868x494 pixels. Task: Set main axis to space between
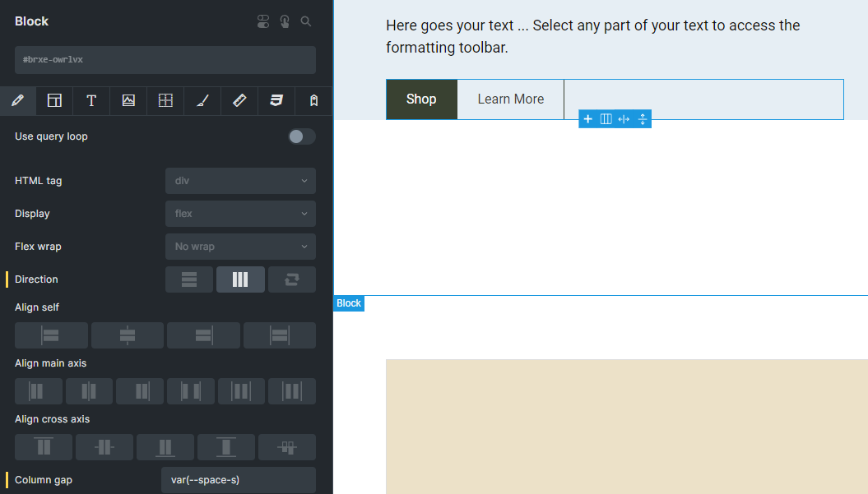(x=191, y=391)
